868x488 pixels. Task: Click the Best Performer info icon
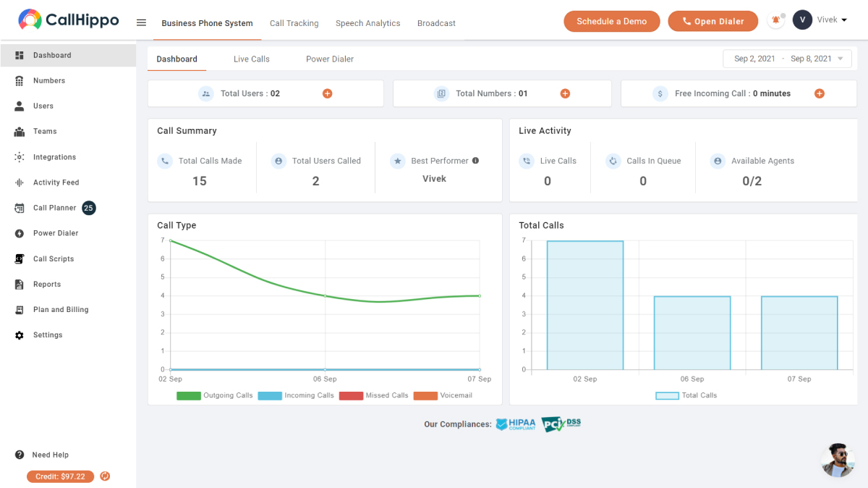click(x=475, y=161)
